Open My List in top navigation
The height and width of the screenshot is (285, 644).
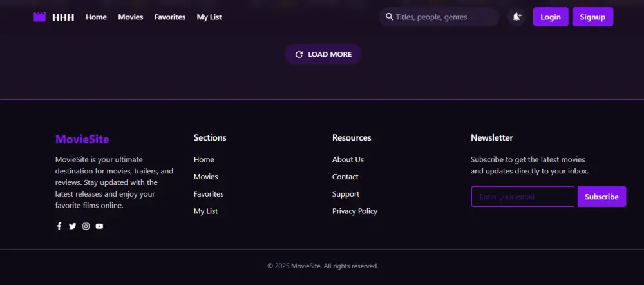click(x=209, y=17)
